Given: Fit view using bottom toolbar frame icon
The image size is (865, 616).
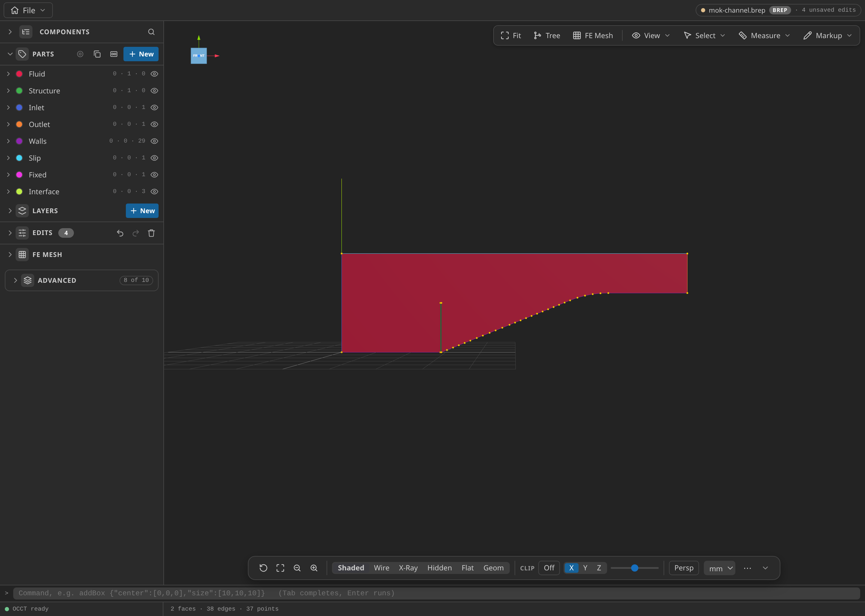Looking at the screenshot, I should click(x=280, y=568).
